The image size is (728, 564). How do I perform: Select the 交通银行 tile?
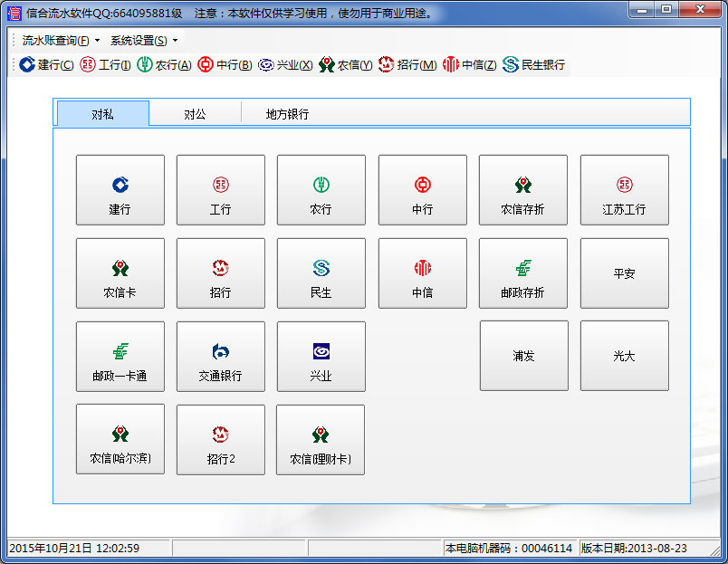coord(221,357)
